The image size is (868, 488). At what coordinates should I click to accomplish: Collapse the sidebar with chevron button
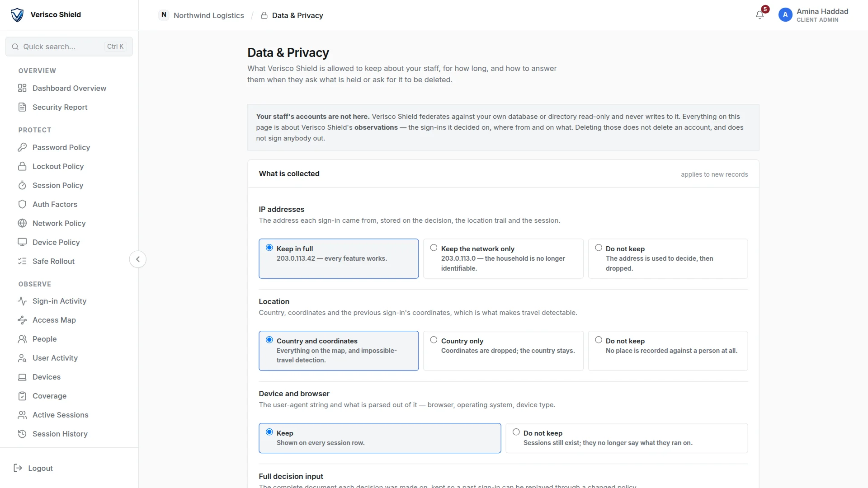138,259
